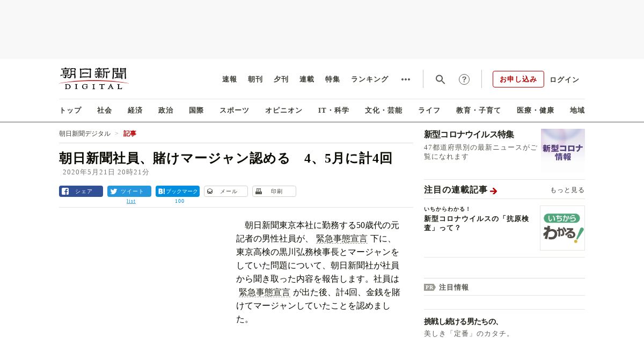Go to 社会 section
Image resolution: width=644 pixels, height=338 pixels.
(105, 111)
